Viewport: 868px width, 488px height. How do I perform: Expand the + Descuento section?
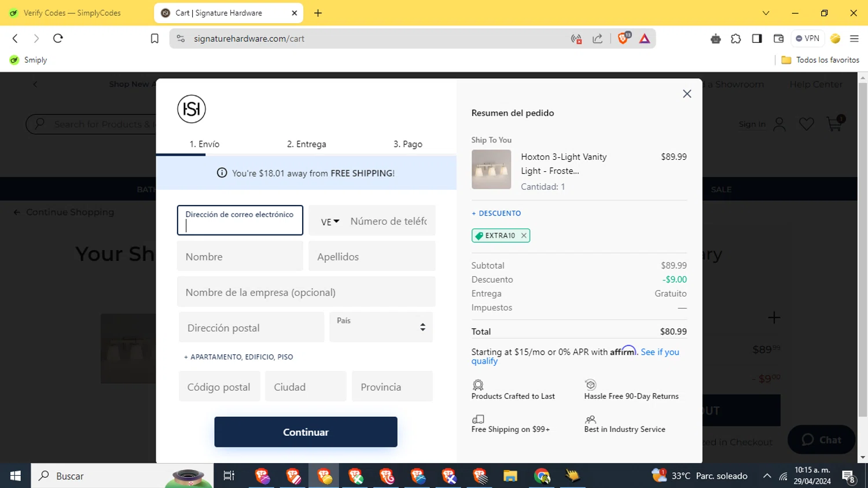click(x=496, y=214)
